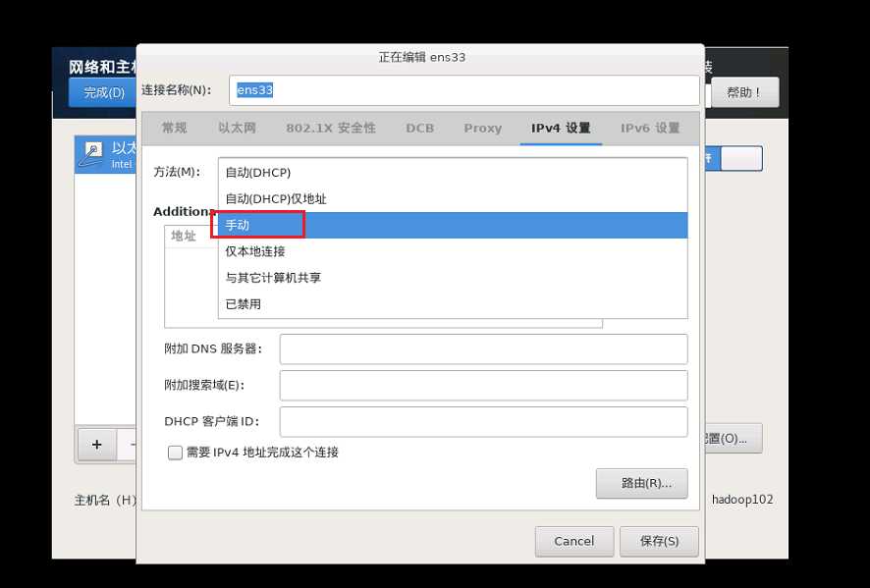Click the 附加 DNS 服务器 field
The image size is (870, 588).
click(x=483, y=348)
